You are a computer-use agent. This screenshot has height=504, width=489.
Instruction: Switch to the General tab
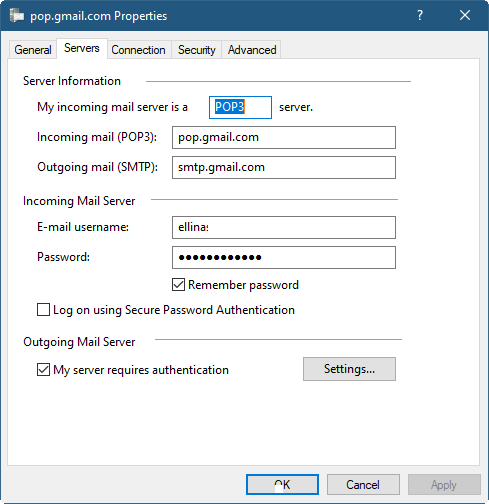tap(33, 50)
